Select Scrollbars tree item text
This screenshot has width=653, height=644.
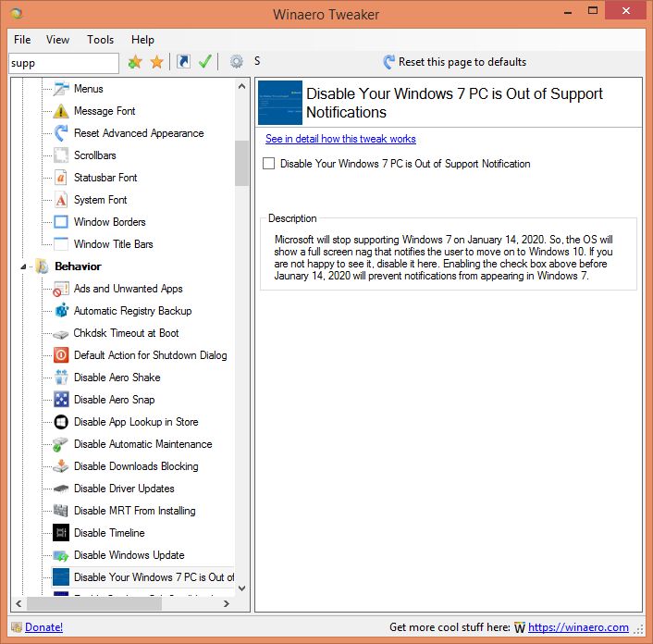click(x=95, y=155)
